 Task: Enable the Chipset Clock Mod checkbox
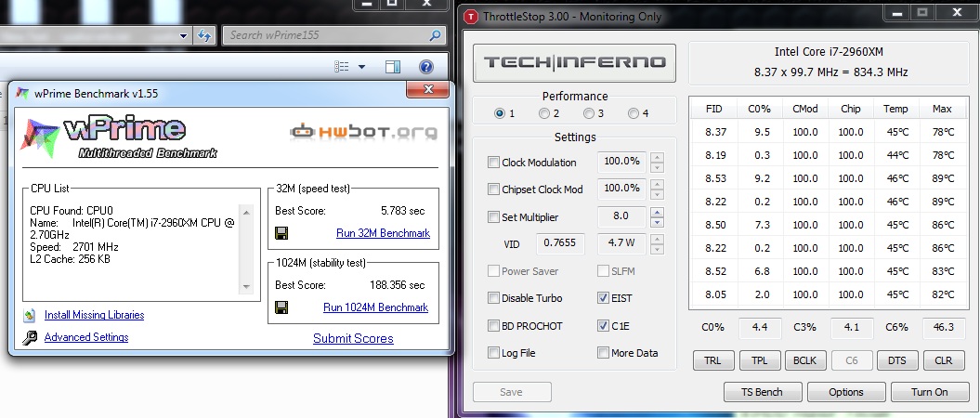(x=494, y=189)
